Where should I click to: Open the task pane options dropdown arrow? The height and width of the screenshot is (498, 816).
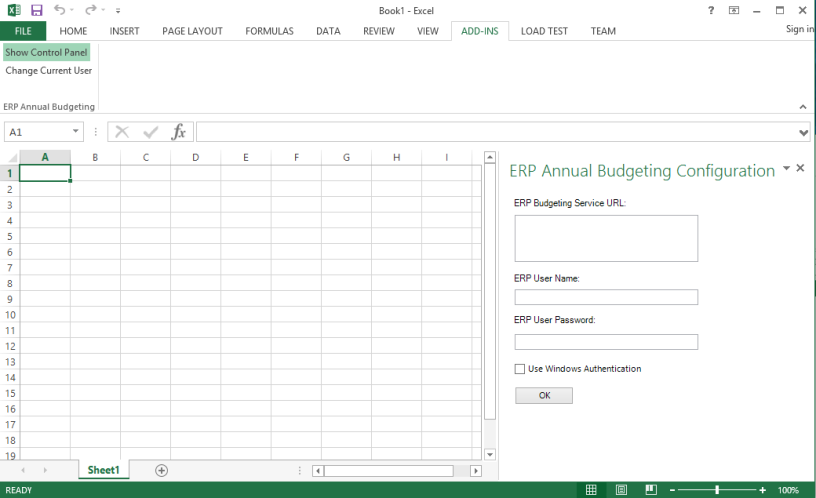(786, 169)
